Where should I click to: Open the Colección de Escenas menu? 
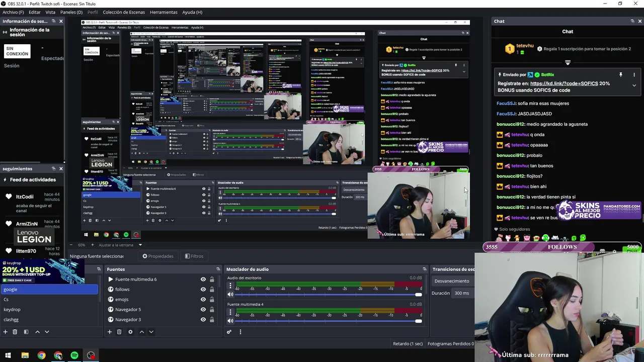124,12
